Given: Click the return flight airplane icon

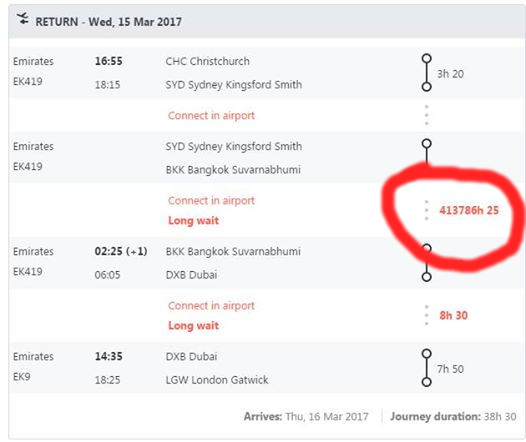Looking at the screenshot, I should 23,18.
